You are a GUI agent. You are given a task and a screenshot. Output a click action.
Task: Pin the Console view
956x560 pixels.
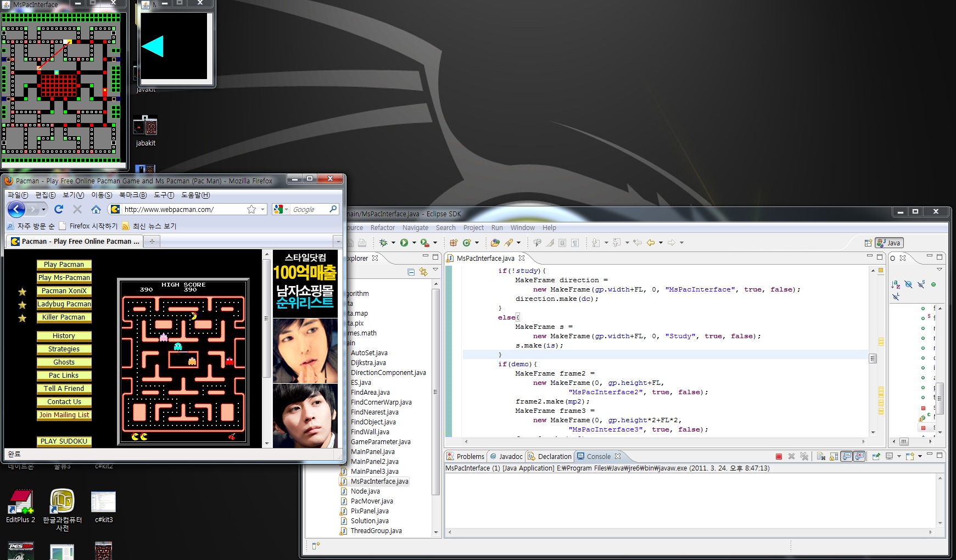[876, 456]
